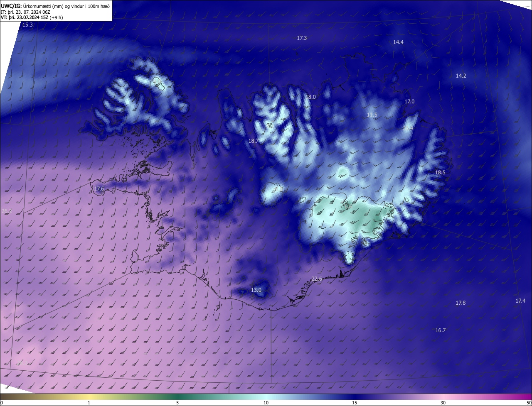Click the 'VT: þri. 23.07.2024 15Z (+9 h)' line
532x406 pixels.
pos(32,17)
